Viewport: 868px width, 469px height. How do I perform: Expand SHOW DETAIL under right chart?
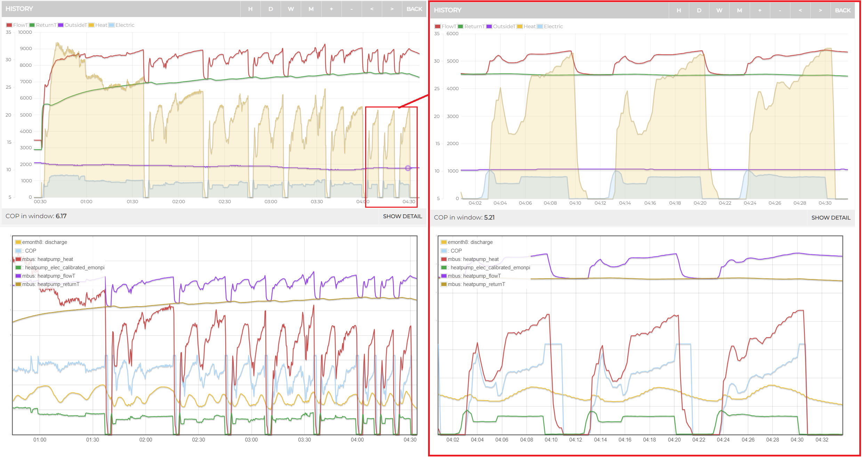831,218
